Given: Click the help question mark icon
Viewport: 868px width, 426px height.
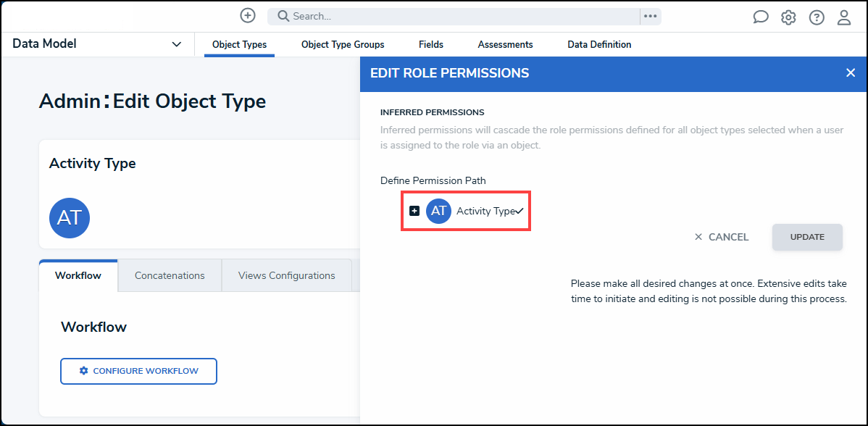Looking at the screenshot, I should click(x=817, y=17).
